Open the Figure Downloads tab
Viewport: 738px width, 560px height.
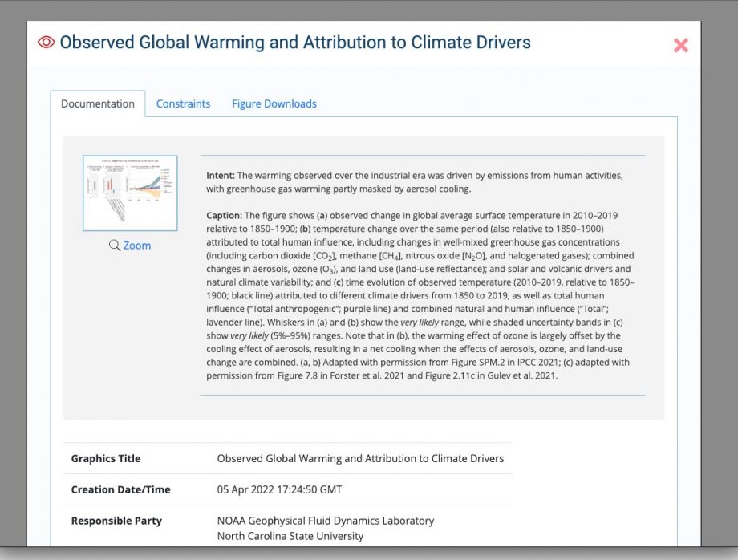click(x=274, y=103)
